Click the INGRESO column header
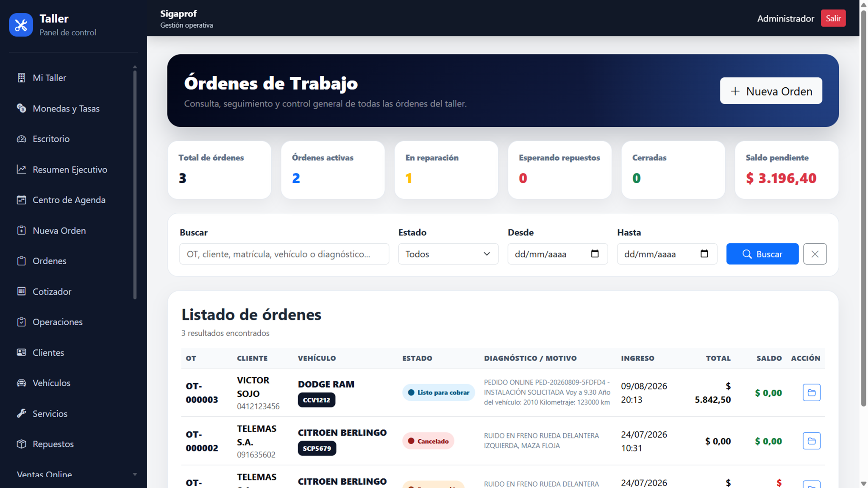The height and width of the screenshot is (488, 868). (637, 358)
